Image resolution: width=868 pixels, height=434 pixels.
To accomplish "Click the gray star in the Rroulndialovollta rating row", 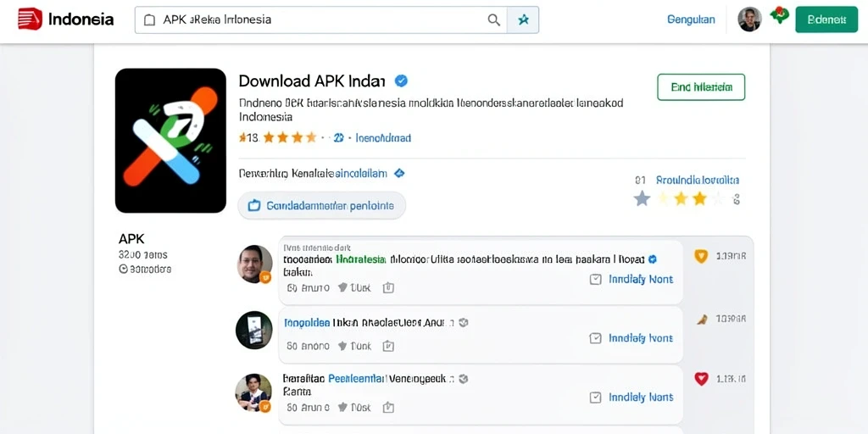I will pyautogui.click(x=642, y=198).
